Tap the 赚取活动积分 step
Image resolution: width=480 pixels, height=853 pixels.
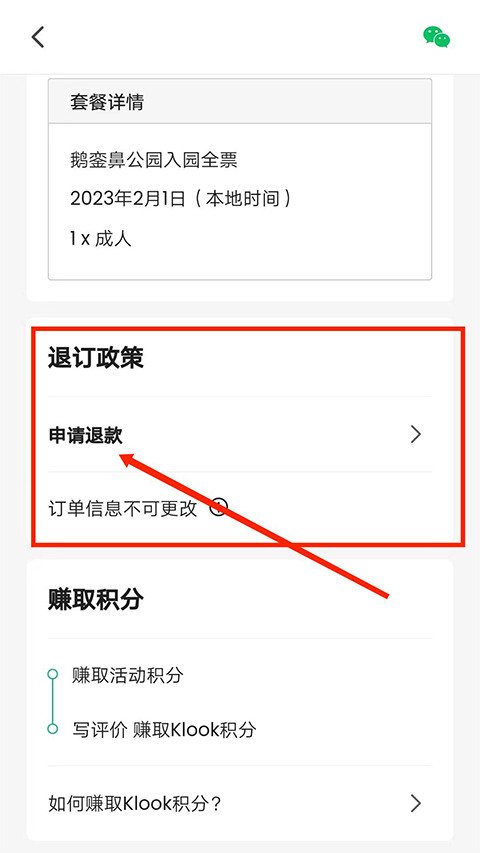pos(128,675)
